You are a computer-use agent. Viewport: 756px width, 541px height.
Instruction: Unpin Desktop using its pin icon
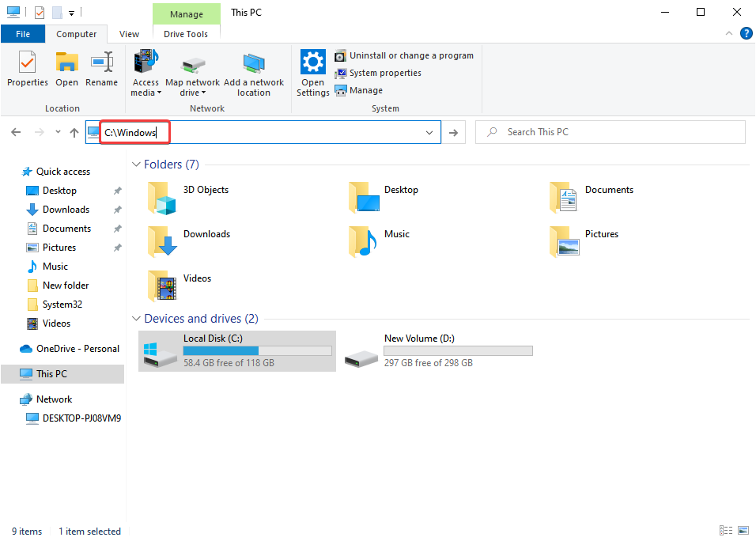[x=117, y=191]
